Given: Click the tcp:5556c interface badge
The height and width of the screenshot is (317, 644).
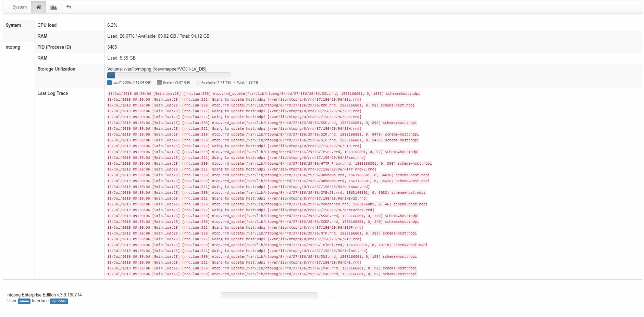Looking at the screenshot, I should click(59, 302).
